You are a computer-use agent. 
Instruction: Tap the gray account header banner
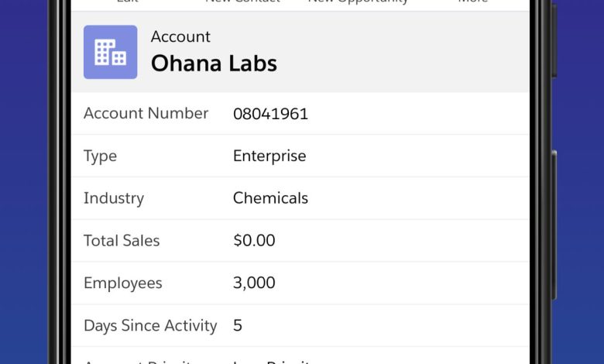(x=300, y=52)
